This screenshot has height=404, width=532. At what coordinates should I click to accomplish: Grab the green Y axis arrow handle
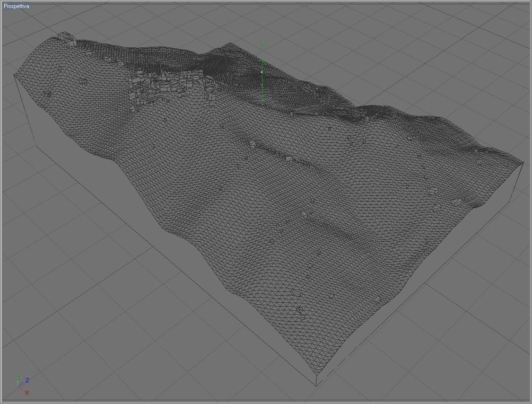point(262,61)
